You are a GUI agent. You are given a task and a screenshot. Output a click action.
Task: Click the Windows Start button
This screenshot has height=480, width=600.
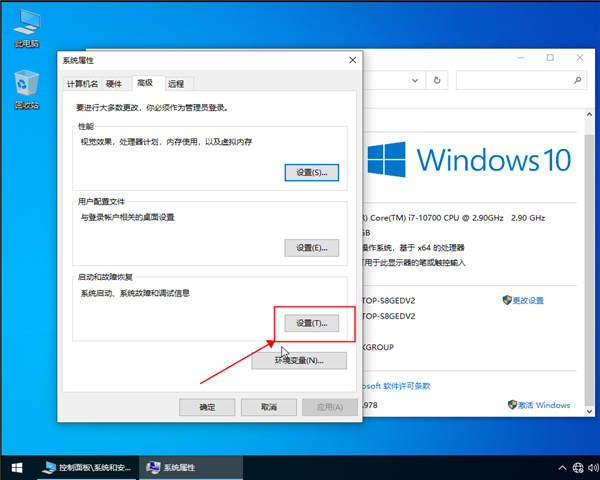15,467
